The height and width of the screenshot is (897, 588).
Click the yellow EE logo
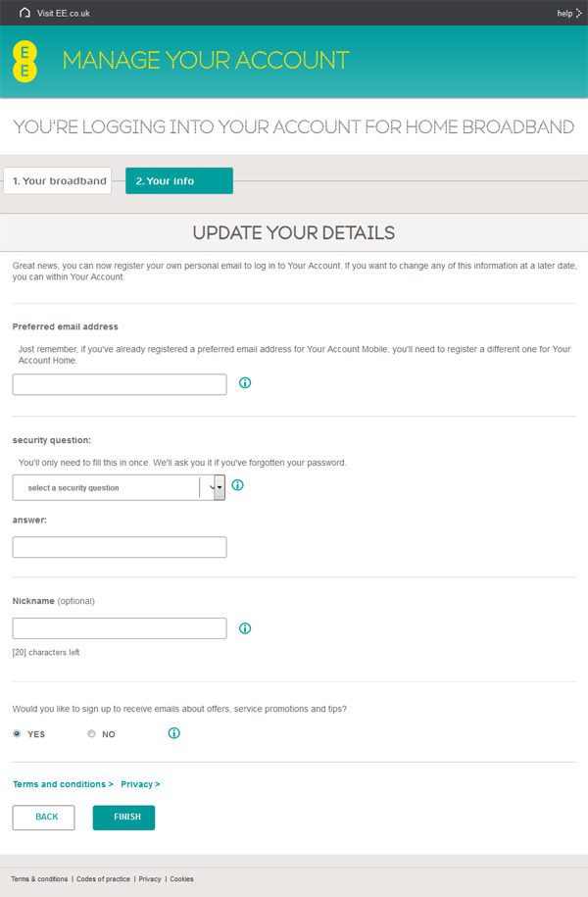24,61
